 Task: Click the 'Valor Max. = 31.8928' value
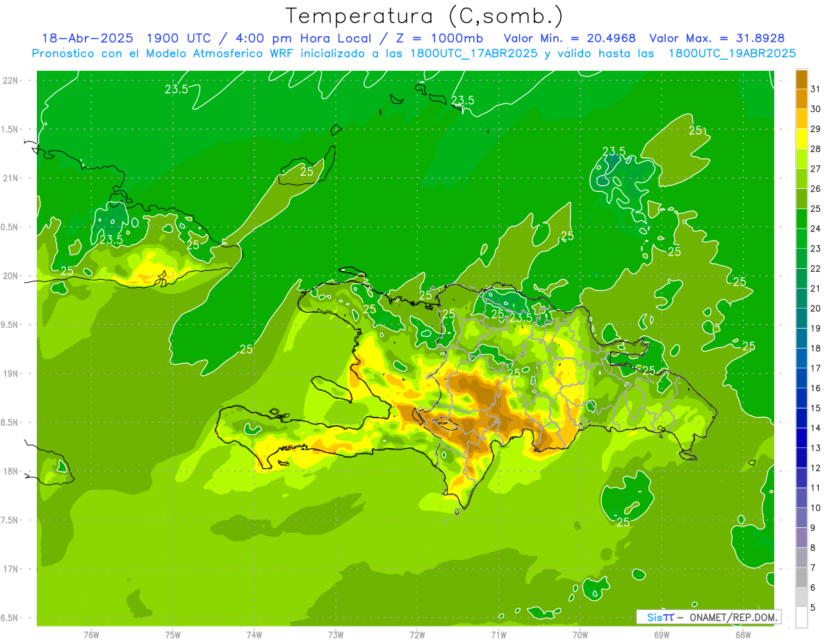[x=717, y=38]
